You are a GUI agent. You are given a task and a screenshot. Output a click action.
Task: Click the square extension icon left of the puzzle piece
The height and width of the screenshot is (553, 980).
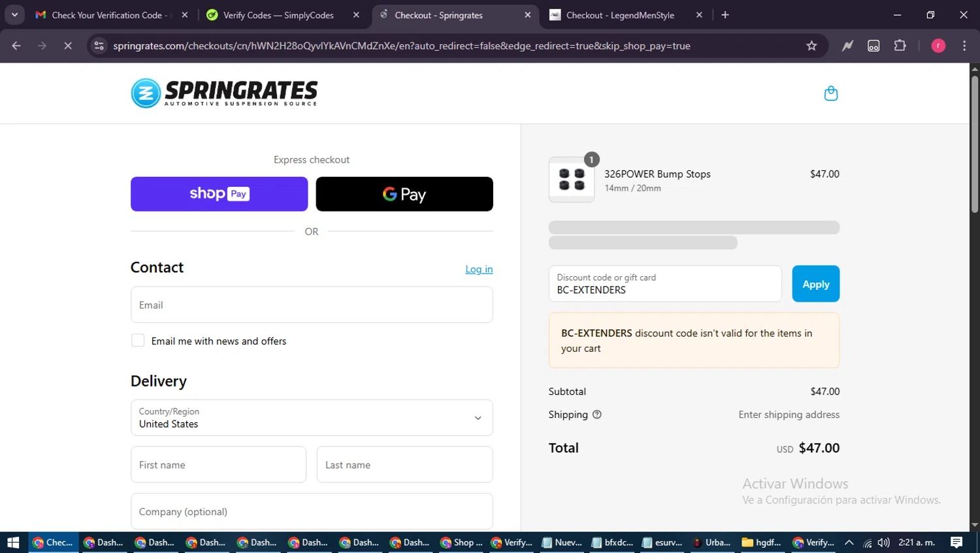(874, 46)
